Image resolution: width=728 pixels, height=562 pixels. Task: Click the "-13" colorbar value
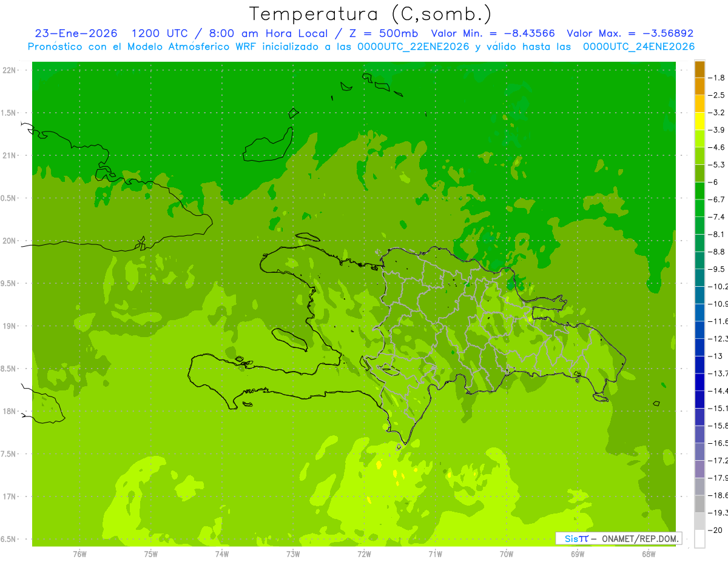pyautogui.click(x=715, y=356)
